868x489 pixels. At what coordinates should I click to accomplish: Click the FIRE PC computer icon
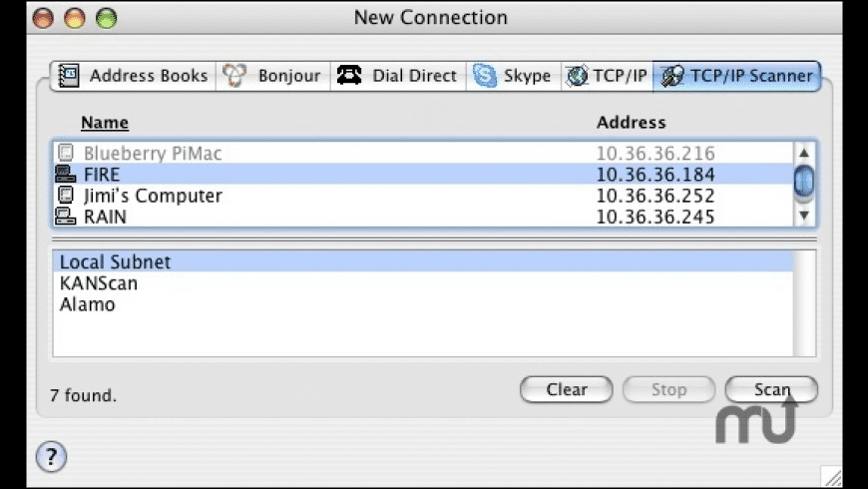65,174
